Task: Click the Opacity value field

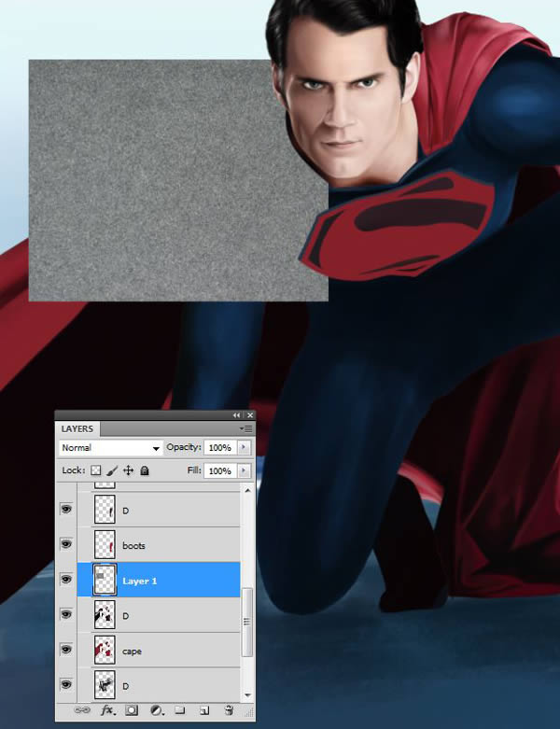Action: coord(220,448)
